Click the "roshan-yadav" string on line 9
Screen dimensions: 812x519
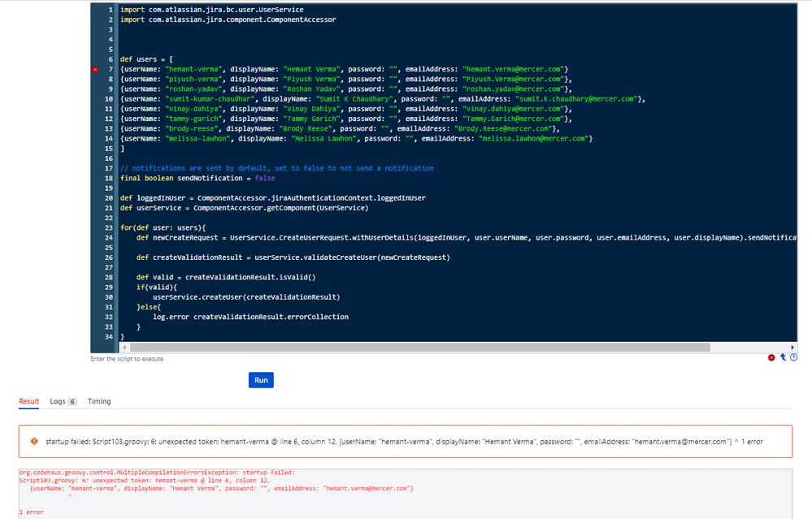[x=193, y=89]
